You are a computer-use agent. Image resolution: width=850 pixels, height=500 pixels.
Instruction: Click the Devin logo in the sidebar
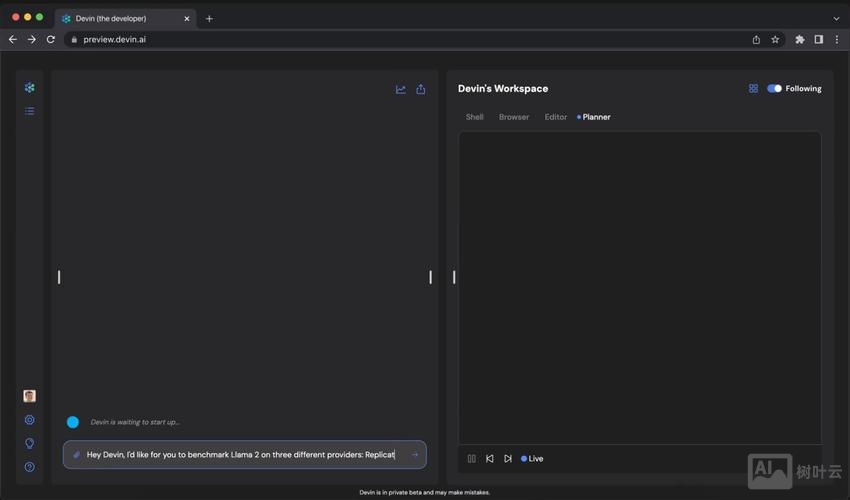29,88
